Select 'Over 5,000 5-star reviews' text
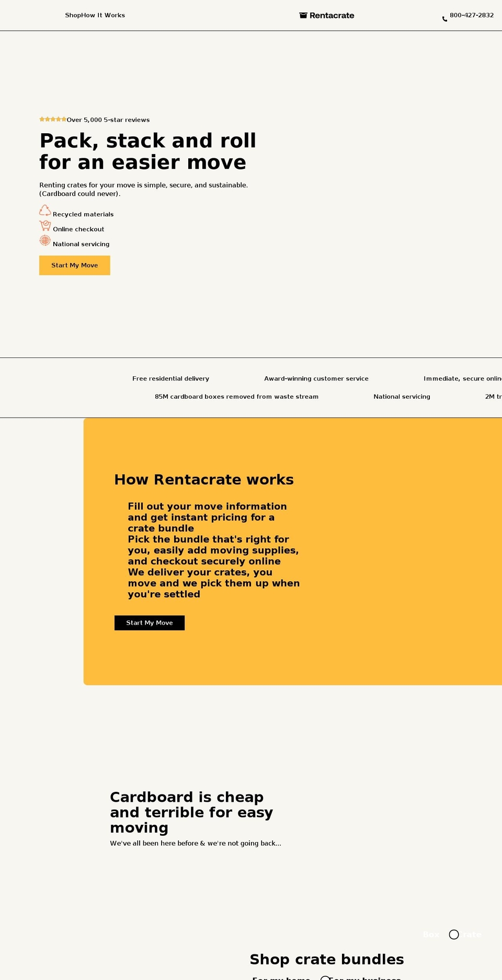The image size is (502, 980). click(x=108, y=120)
